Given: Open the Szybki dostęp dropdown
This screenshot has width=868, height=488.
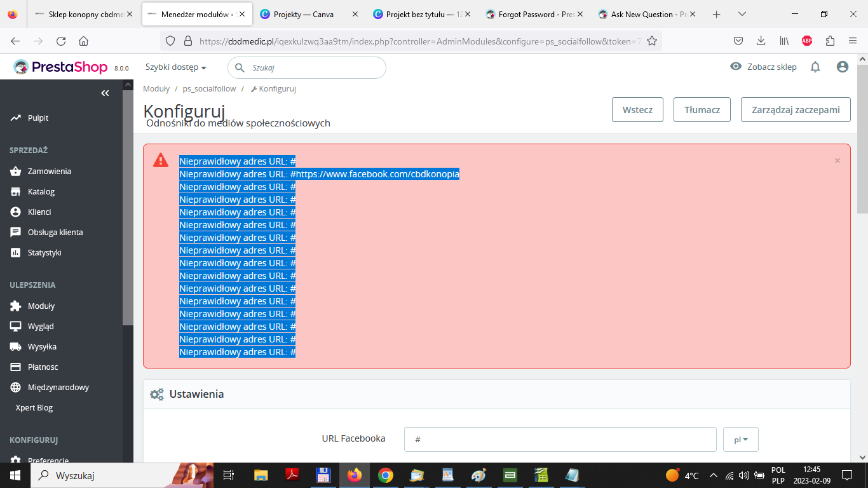Looking at the screenshot, I should tap(176, 67).
